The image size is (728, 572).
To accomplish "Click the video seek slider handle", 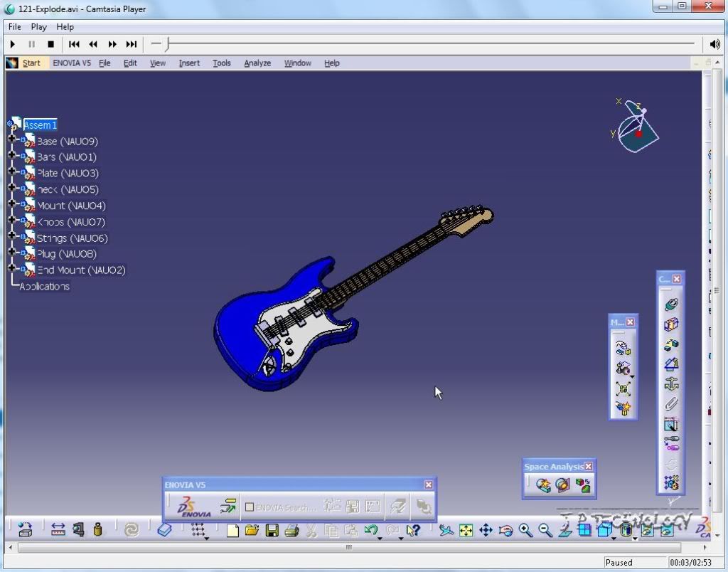I will tap(168, 44).
